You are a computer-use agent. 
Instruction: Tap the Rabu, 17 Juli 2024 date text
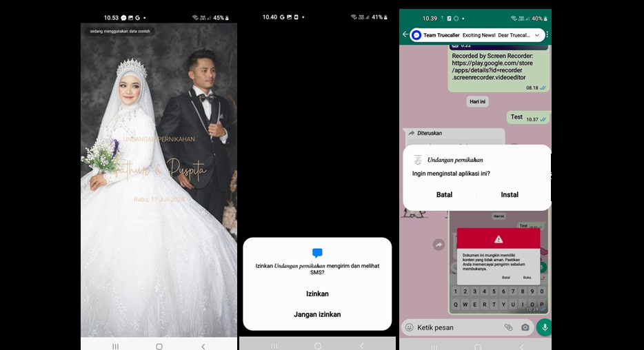pyautogui.click(x=159, y=199)
